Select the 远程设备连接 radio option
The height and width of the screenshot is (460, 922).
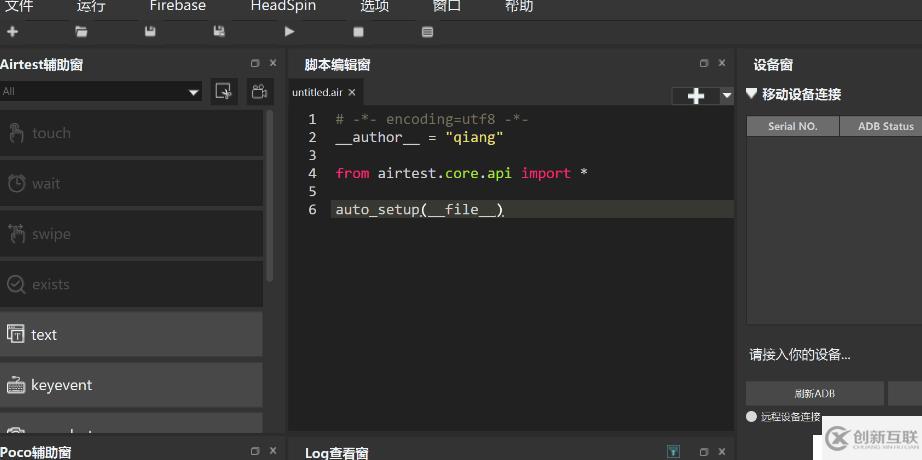tap(751, 416)
